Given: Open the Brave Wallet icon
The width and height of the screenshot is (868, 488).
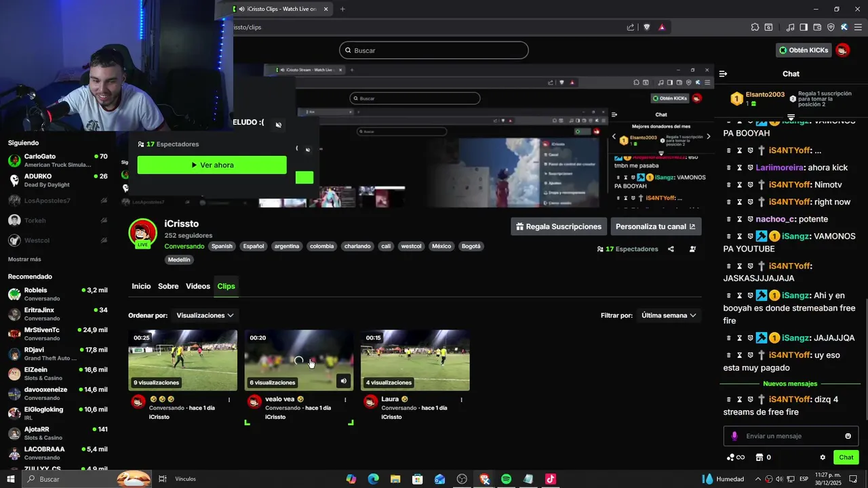Looking at the screenshot, I should click(x=817, y=27).
